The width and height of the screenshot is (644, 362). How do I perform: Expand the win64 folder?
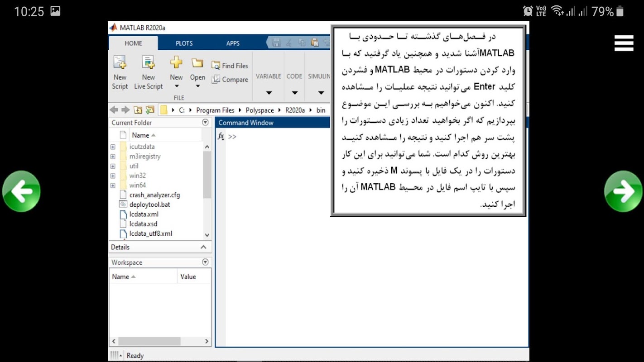[x=113, y=186]
